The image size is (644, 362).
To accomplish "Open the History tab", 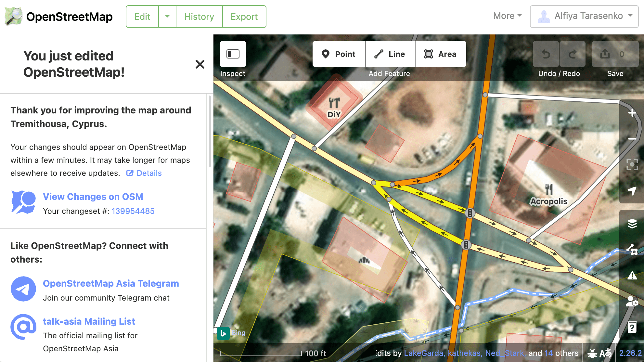I will 199,17.
